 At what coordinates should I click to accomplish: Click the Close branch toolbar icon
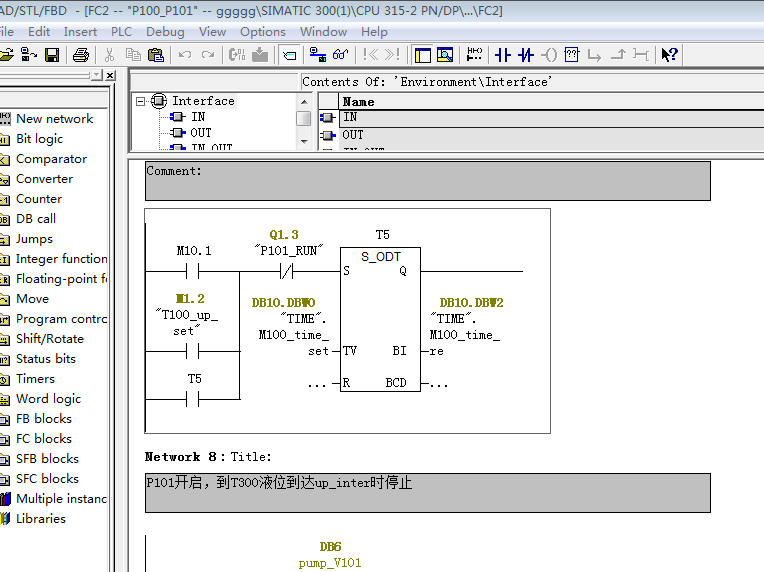(x=618, y=55)
